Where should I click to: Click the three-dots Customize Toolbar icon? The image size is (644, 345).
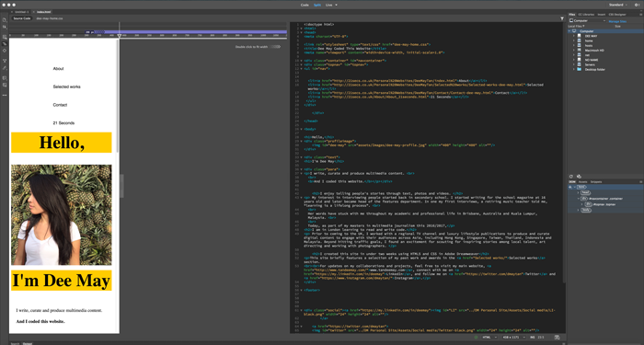5,95
